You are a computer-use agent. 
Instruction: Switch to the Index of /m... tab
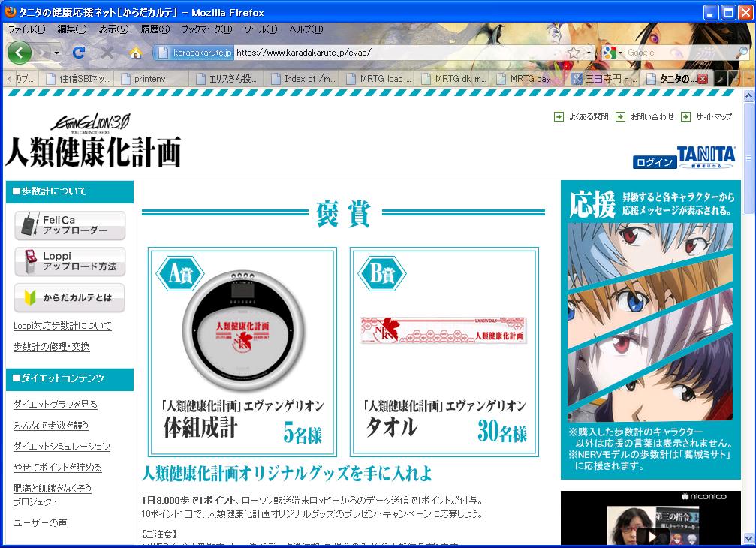point(303,79)
